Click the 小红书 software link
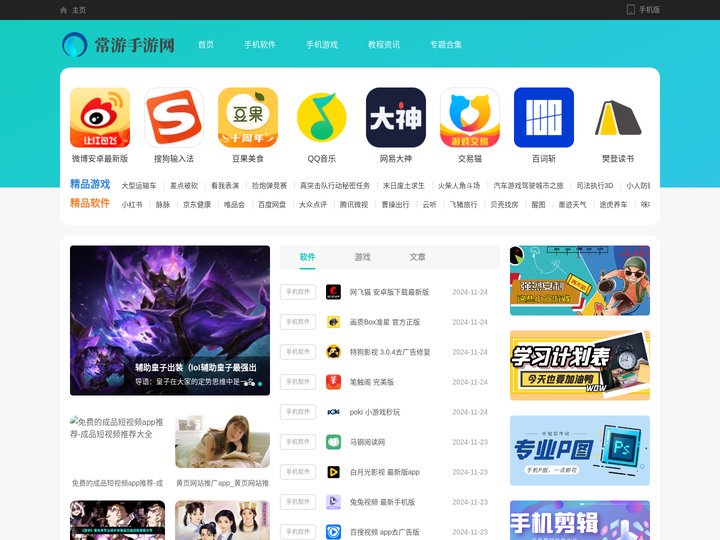Screen dimensions: 720x540 (132, 204)
